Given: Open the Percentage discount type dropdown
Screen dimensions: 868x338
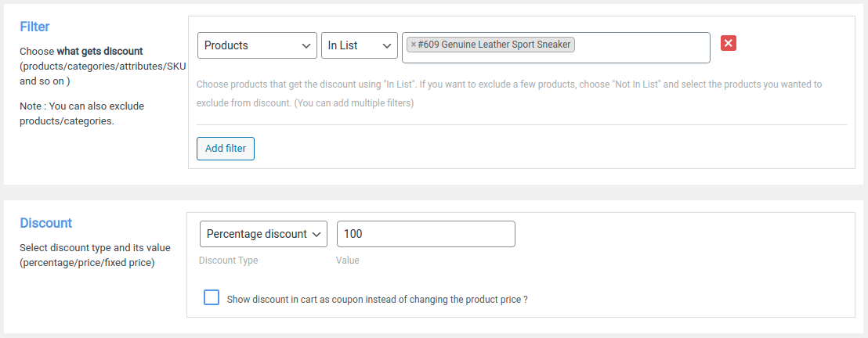Looking at the screenshot, I should [263, 234].
